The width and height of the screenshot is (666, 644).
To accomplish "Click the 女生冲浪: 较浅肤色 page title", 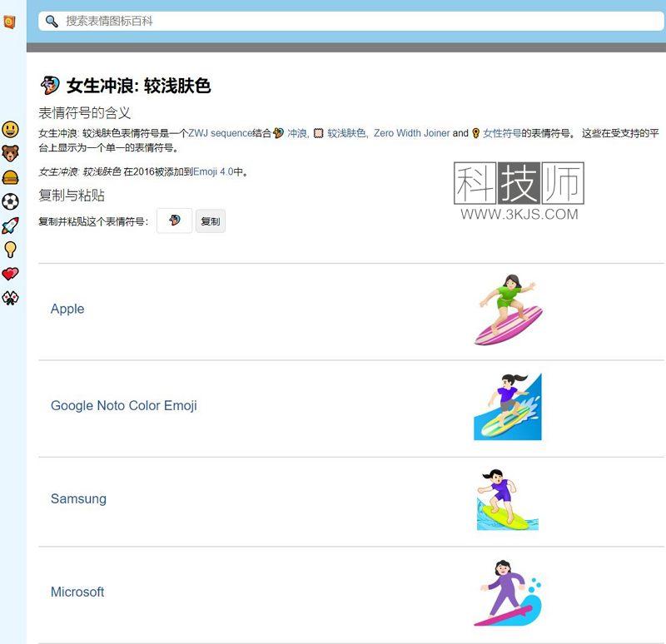I will point(138,86).
